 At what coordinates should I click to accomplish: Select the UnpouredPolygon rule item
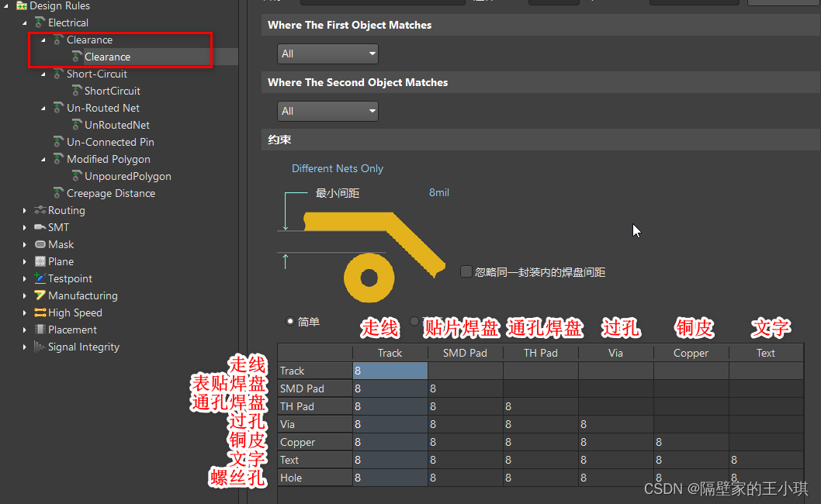[127, 176]
